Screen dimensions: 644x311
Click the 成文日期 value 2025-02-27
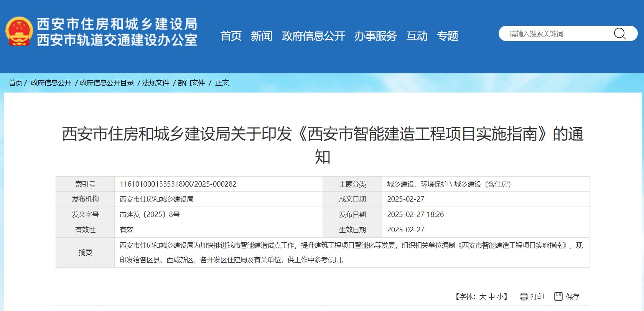[x=406, y=199]
